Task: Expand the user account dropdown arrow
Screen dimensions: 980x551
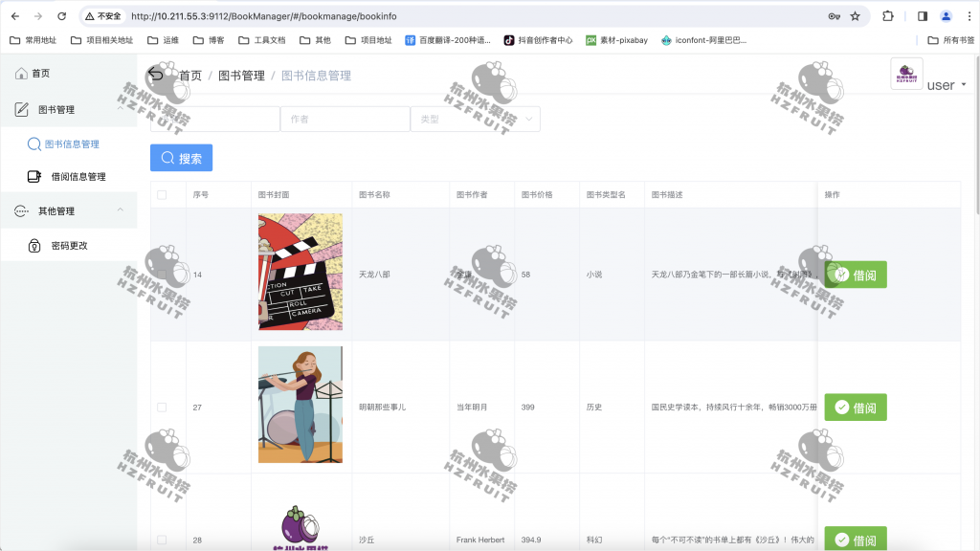Action: pyautogui.click(x=965, y=84)
